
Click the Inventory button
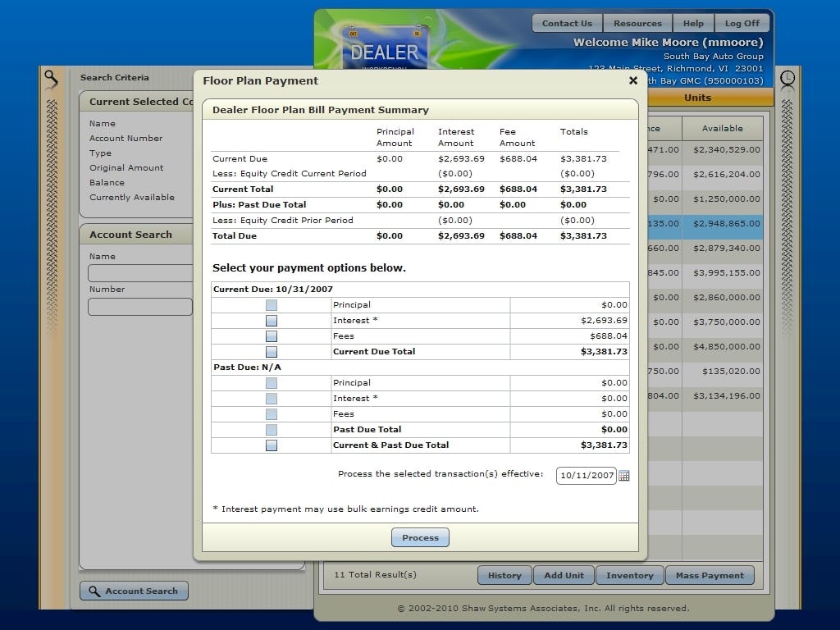click(x=629, y=575)
